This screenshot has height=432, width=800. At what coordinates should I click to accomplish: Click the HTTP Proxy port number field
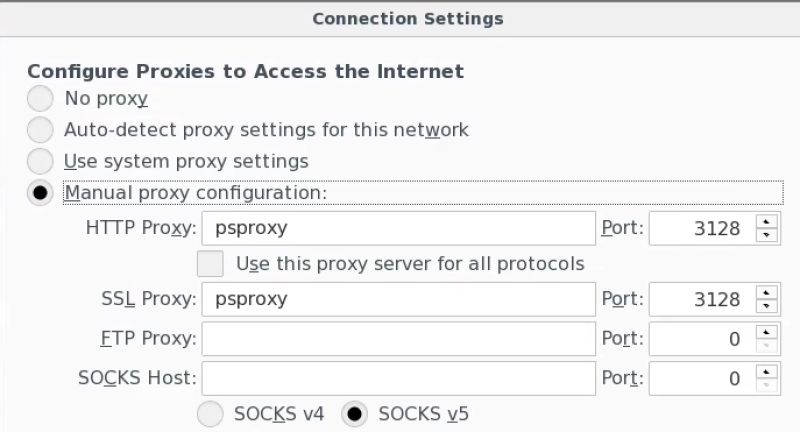coord(702,228)
